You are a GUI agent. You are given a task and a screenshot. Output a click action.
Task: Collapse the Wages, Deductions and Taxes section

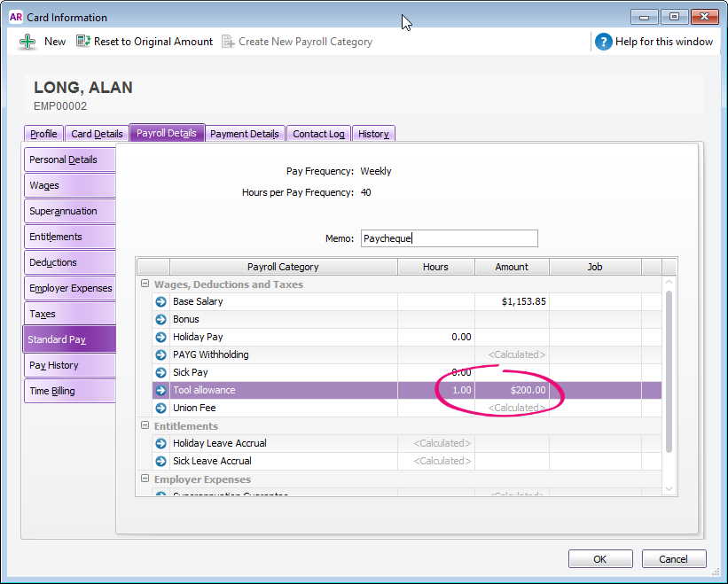144,284
